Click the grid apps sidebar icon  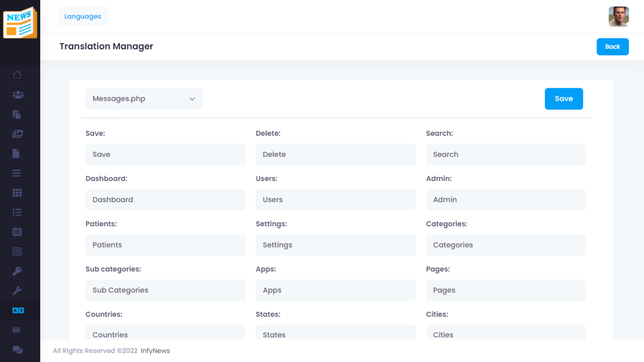tap(17, 193)
